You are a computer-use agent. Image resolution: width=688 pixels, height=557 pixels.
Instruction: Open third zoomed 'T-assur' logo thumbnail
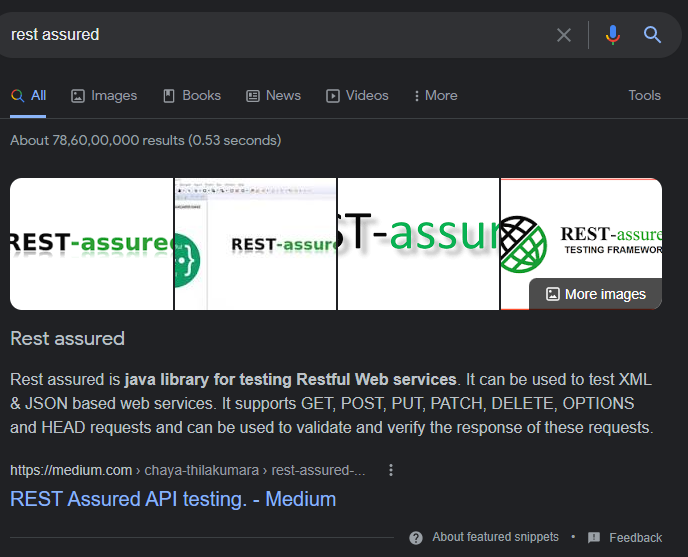click(418, 244)
